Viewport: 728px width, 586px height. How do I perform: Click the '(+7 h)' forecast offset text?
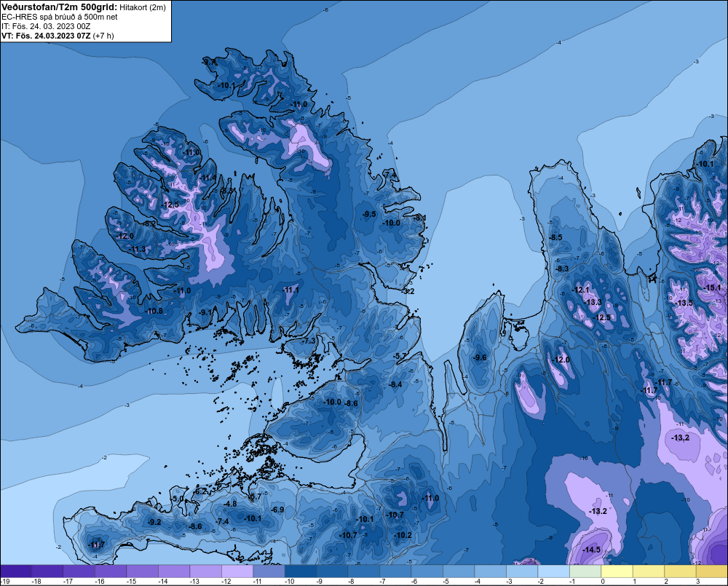pyautogui.click(x=103, y=36)
